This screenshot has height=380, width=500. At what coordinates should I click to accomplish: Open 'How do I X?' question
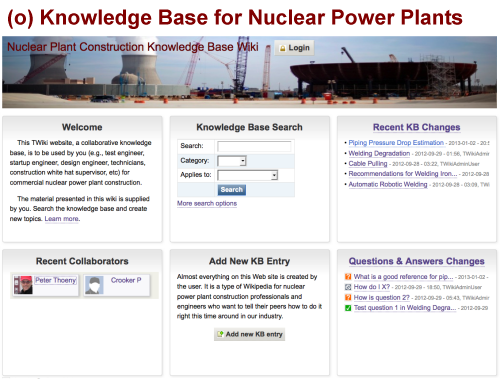372,287
